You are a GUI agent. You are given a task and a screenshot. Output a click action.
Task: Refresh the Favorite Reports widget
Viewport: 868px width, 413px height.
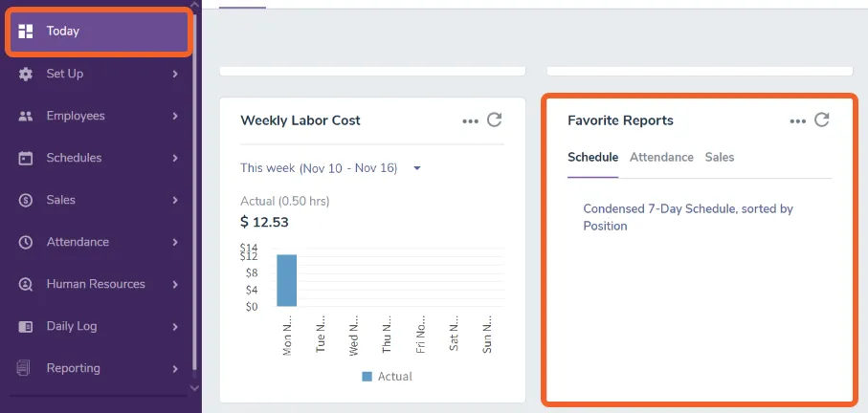pos(821,120)
